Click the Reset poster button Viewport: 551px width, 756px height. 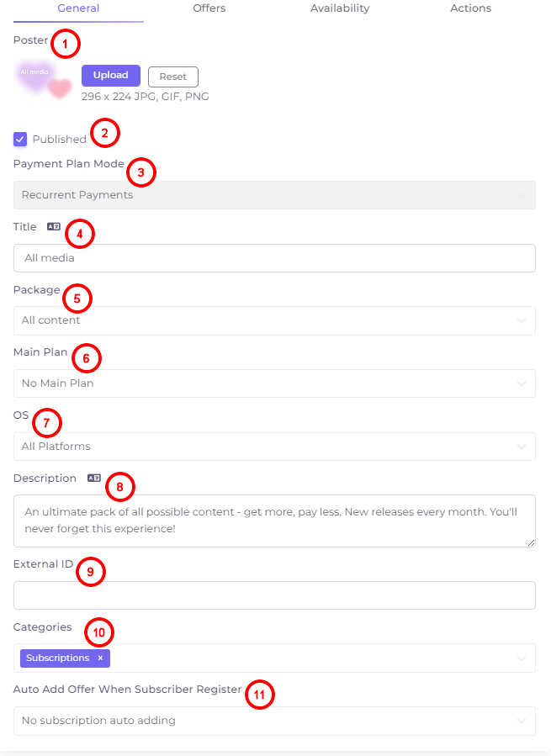point(173,77)
